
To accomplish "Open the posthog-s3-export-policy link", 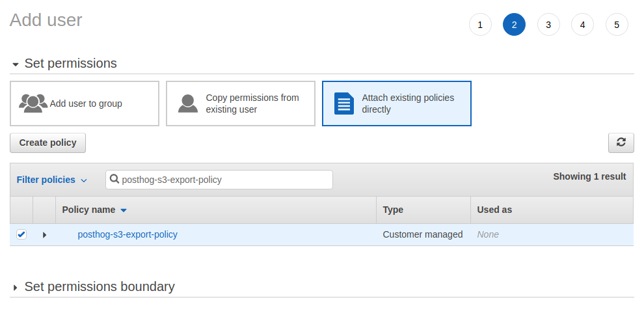I will pos(127,234).
